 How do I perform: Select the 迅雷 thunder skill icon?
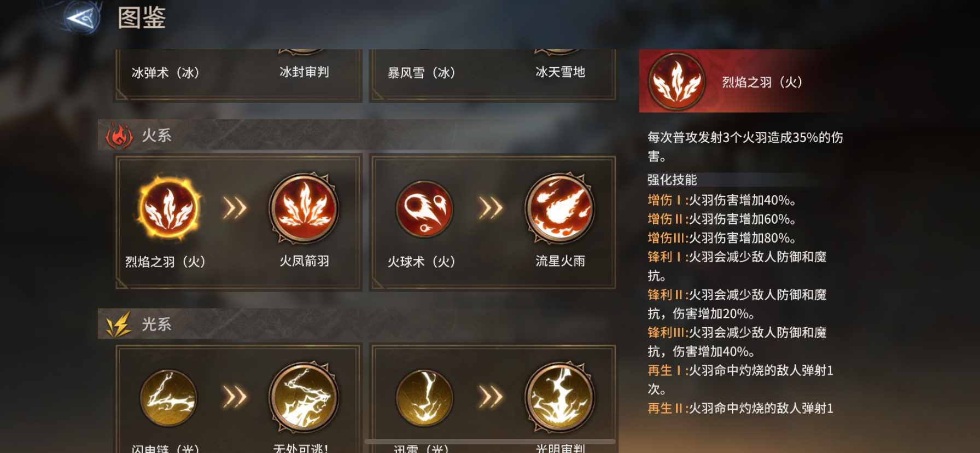click(424, 398)
